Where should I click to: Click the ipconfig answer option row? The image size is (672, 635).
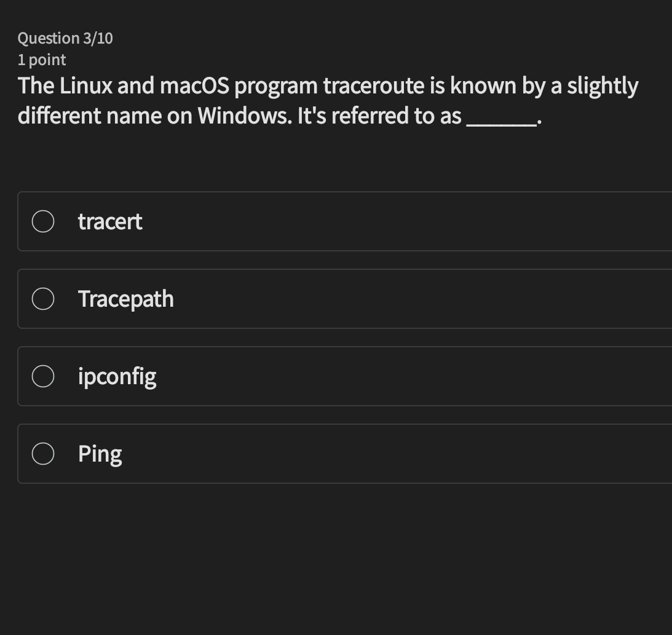(307, 376)
